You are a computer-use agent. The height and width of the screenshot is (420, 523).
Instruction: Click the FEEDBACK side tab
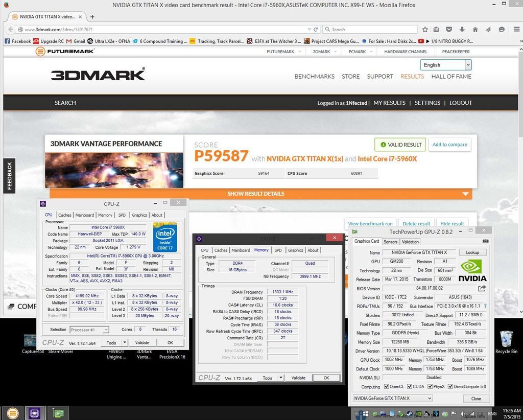click(x=9, y=176)
